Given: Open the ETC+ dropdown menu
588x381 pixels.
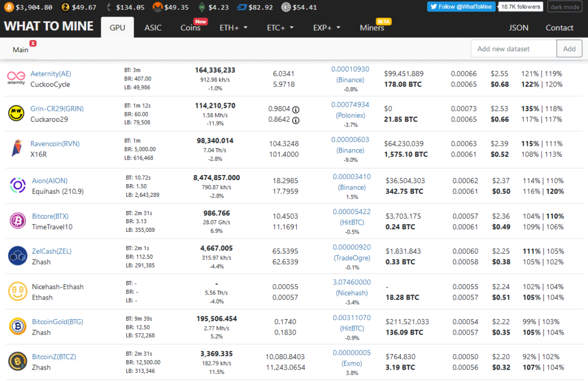Looking at the screenshot, I should click(280, 28).
